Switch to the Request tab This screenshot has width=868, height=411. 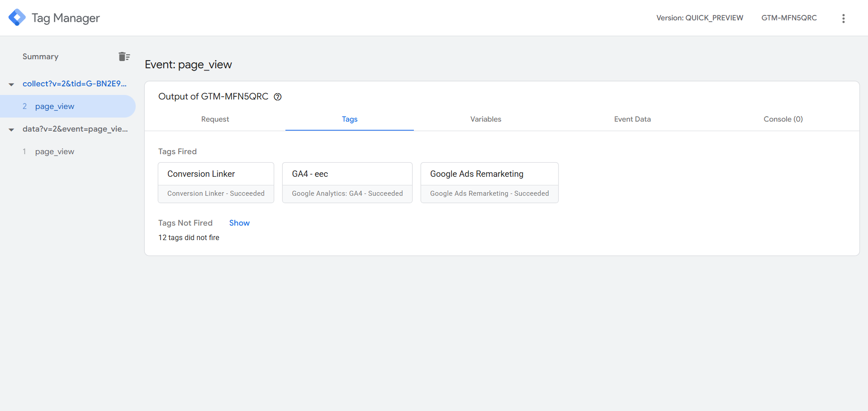click(x=215, y=119)
